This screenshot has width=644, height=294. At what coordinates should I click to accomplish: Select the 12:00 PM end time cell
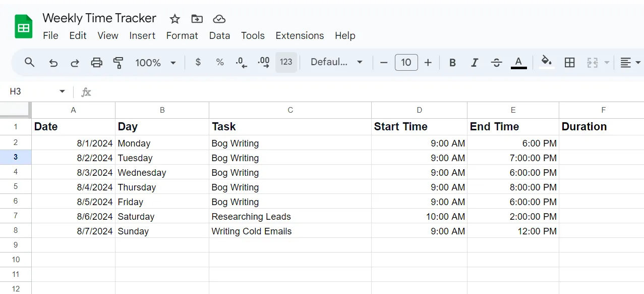[x=513, y=231]
